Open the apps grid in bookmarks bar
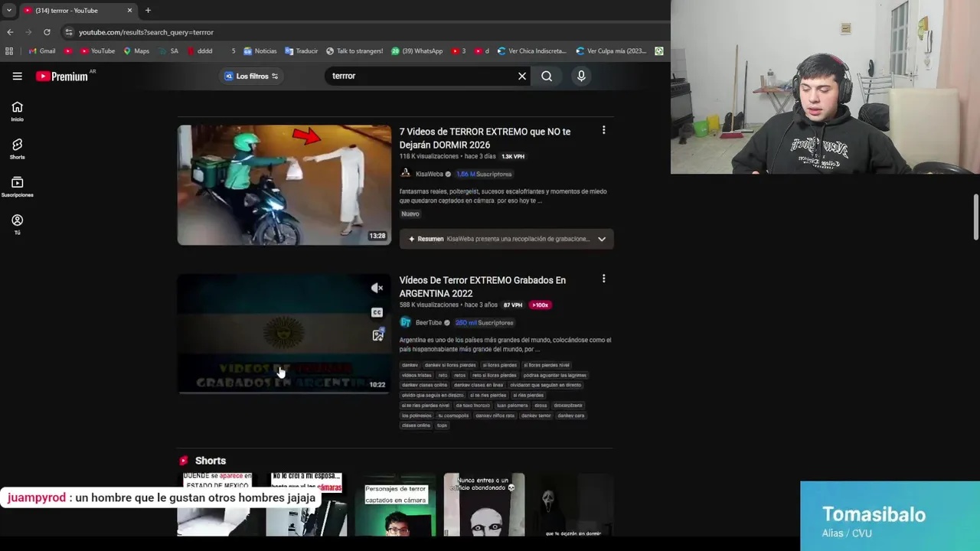Screen dimensions: 980x551 [9, 51]
